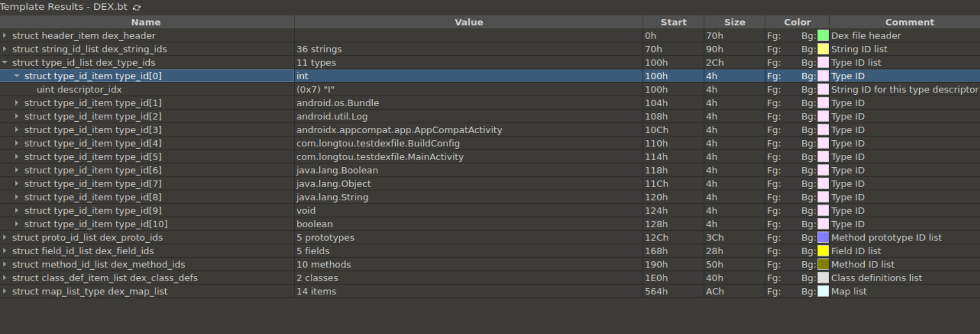Select the android.util.Log value cell

coord(331,116)
